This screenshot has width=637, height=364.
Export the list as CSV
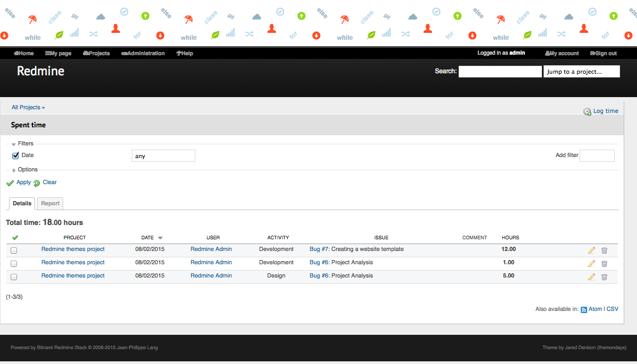tap(613, 309)
